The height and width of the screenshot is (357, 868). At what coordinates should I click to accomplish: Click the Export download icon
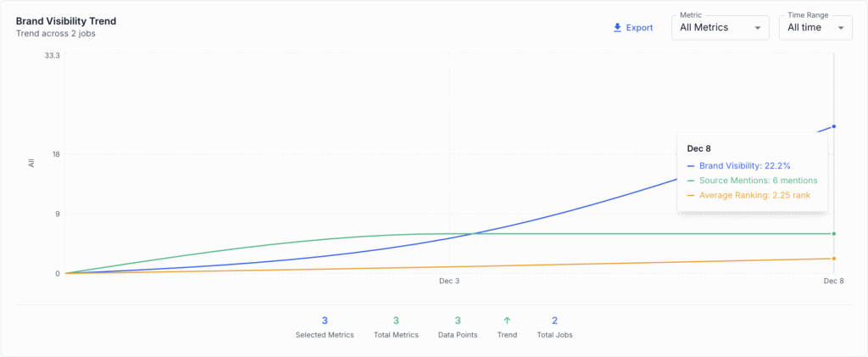point(617,28)
